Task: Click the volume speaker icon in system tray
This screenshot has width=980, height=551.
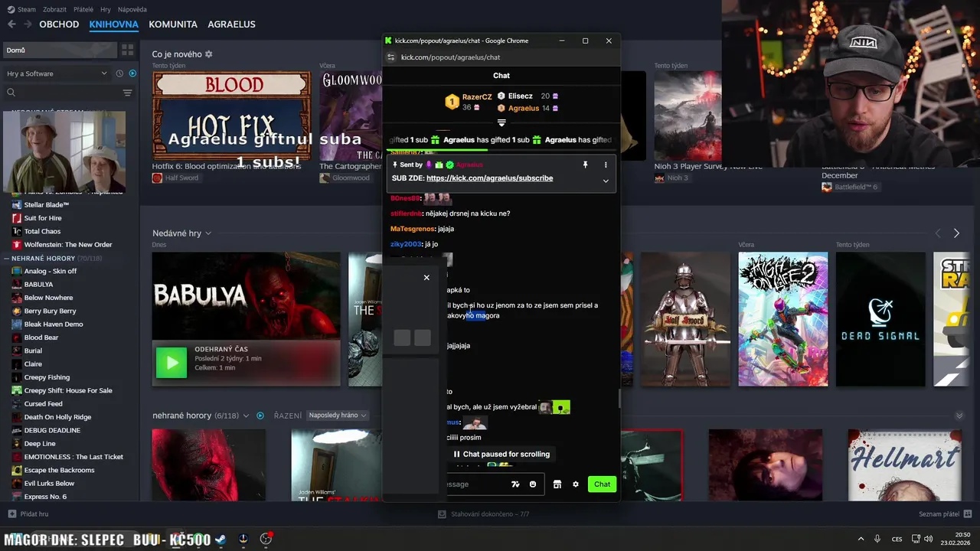Action: pos(929,539)
